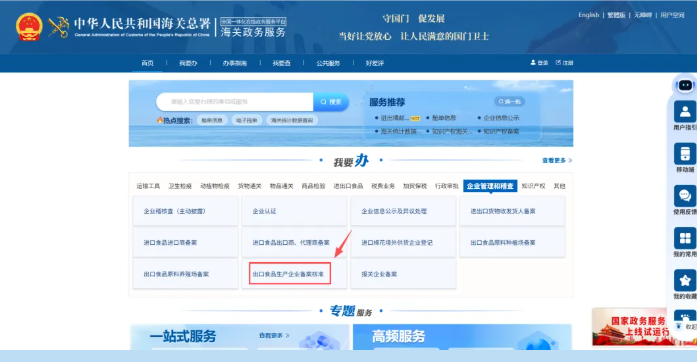The width and height of the screenshot is (697, 362).
Task: Click the blue 搜索 search button
Action: [x=331, y=102]
